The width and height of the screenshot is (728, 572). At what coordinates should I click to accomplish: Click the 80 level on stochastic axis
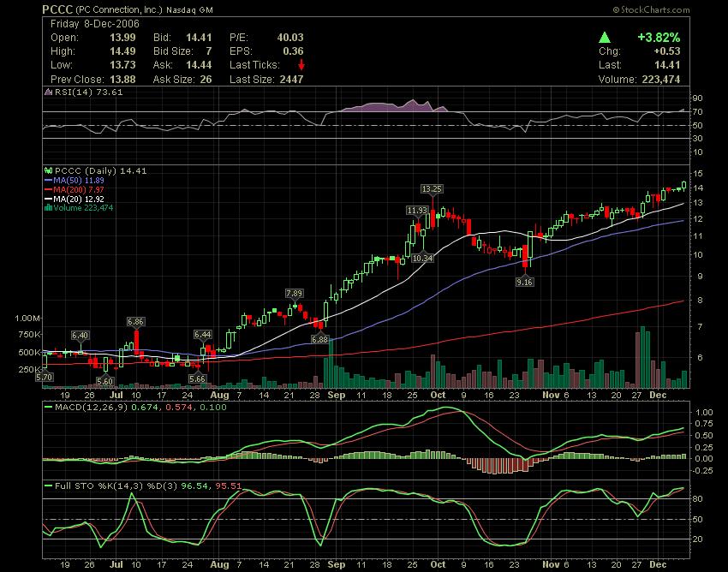[x=698, y=499]
